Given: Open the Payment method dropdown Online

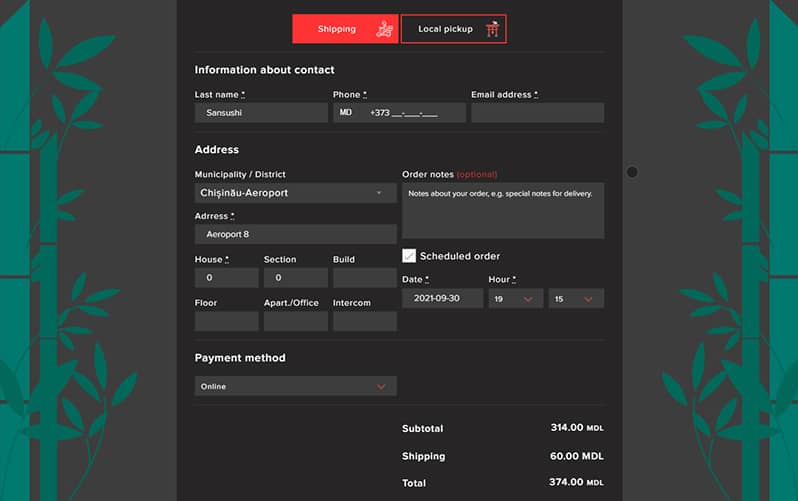Looking at the screenshot, I should click(x=296, y=386).
